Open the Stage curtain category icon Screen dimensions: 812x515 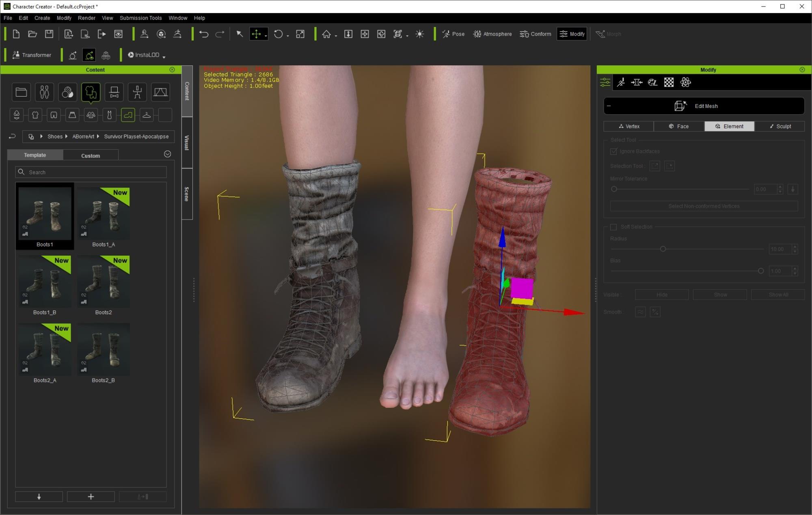(x=160, y=93)
